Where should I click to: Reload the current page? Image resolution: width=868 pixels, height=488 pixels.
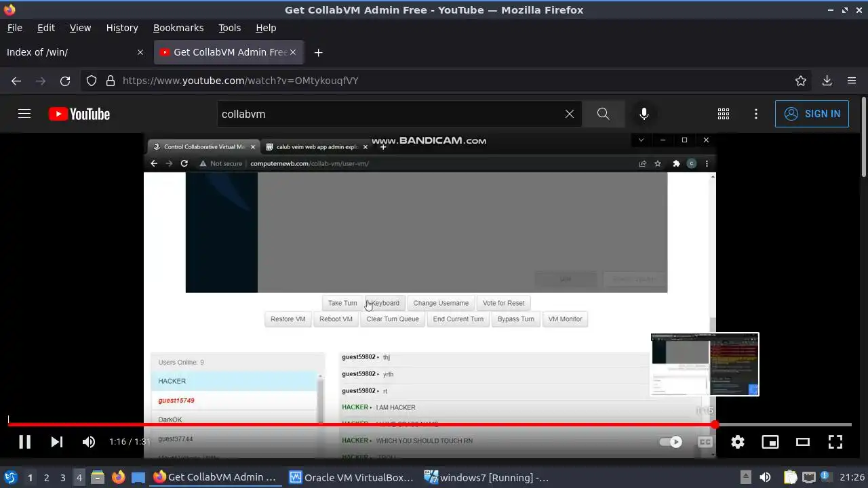[x=65, y=81]
